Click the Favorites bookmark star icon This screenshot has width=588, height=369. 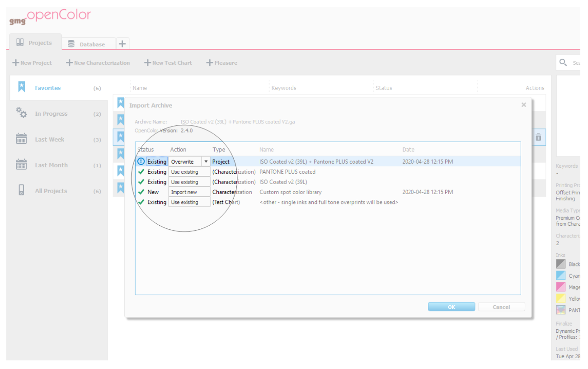21,87
